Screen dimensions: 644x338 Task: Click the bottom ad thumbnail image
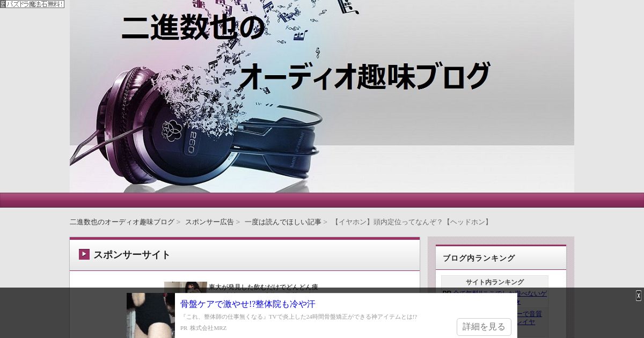point(151,315)
